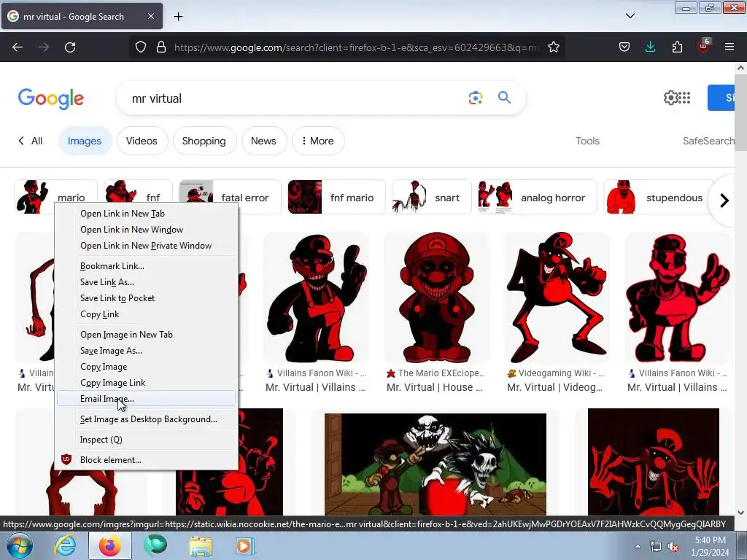Click 'Mr. Virtual | House ...' link

click(x=434, y=387)
